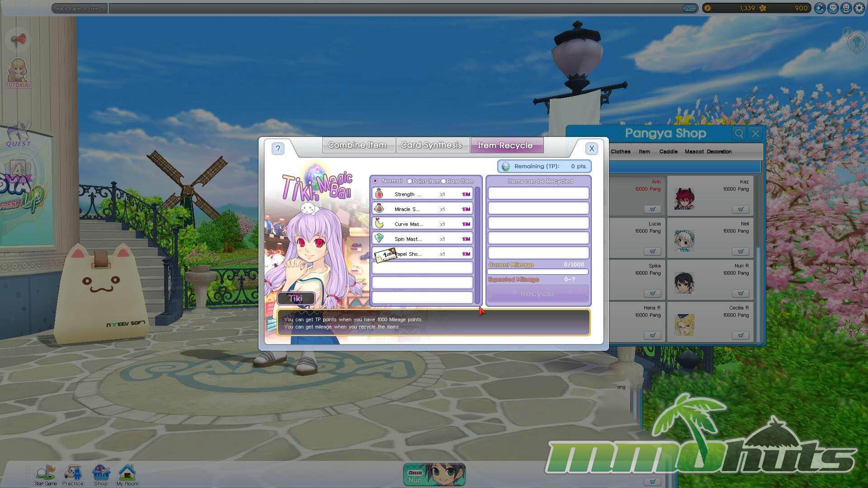The image size is (868, 488).
Task: Open Caddie category in Pangya Shop
Action: tap(668, 152)
